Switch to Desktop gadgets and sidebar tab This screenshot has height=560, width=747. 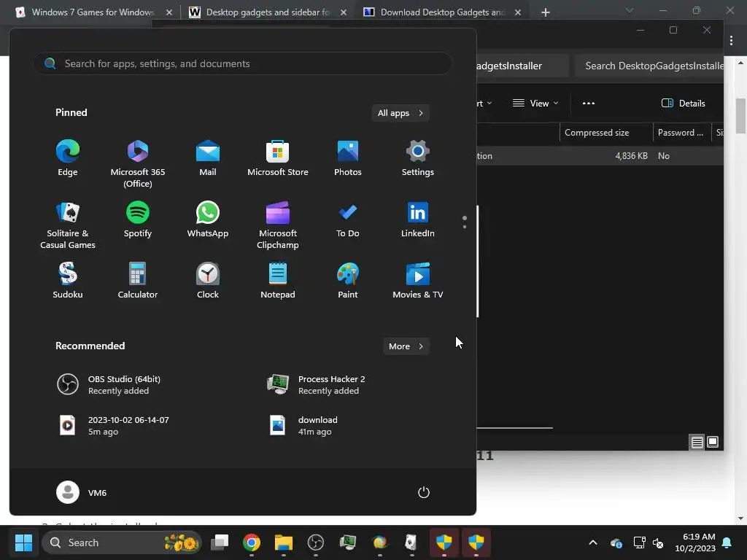267,12
